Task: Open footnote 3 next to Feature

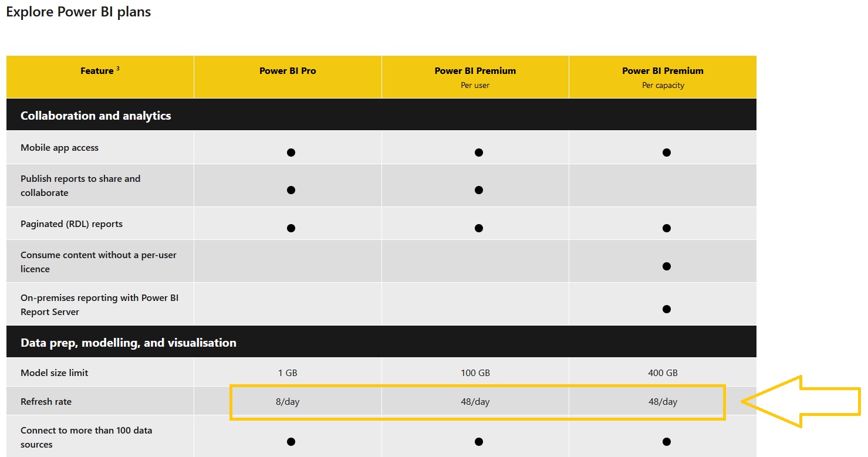Action: [x=118, y=68]
